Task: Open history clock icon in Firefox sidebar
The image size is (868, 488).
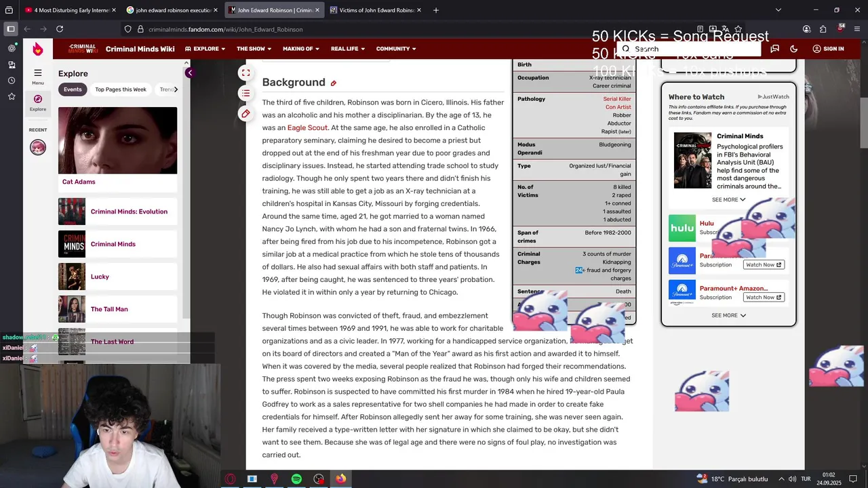Action: point(12,81)
